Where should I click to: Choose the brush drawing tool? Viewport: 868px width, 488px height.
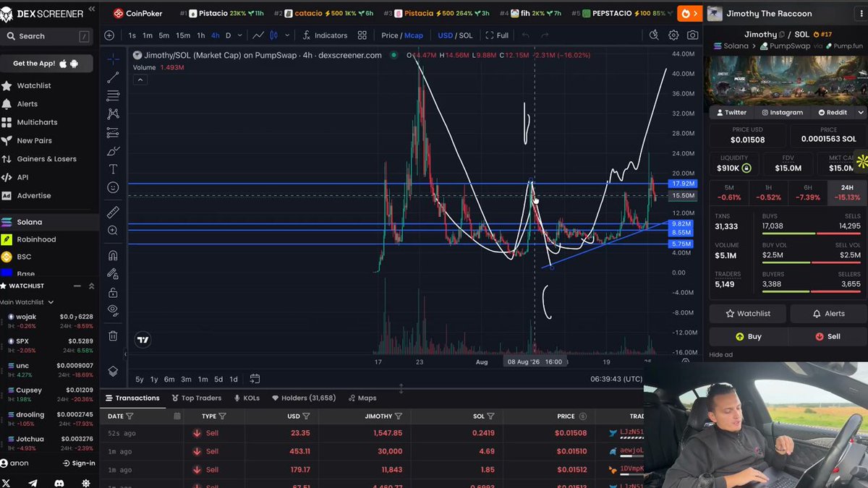coord(113,150)
